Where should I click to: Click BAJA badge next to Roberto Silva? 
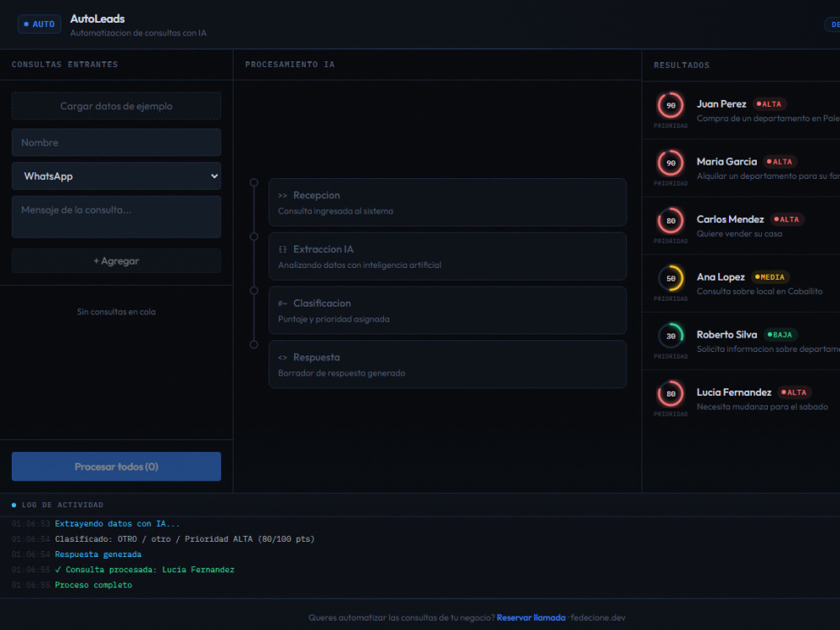(x=780, y=335)
